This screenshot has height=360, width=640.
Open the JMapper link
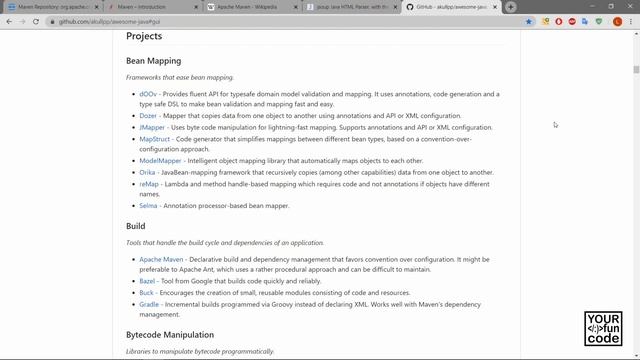(152, 127)
